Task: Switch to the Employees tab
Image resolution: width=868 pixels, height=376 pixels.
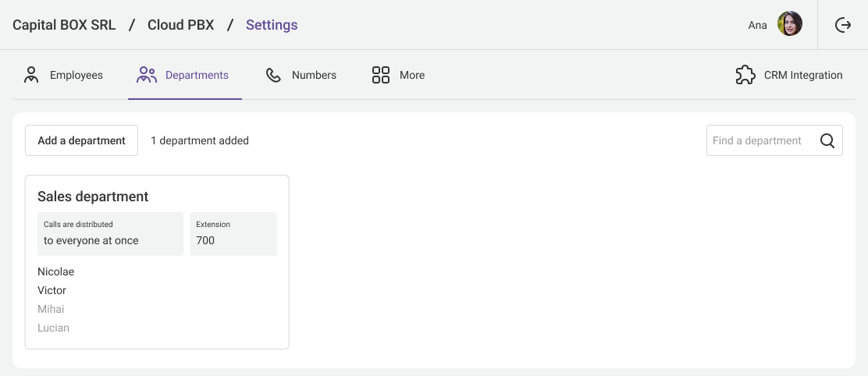Action: tap(76, 76)
